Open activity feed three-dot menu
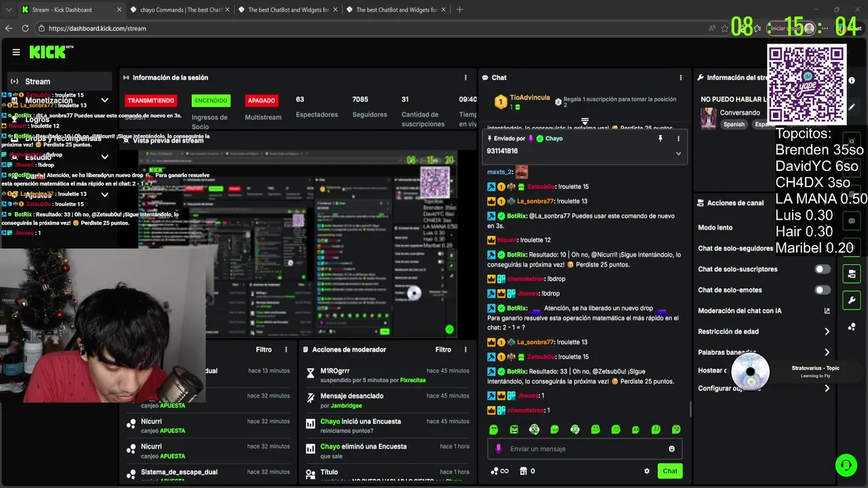868x488 pixels. click(286, 350)
